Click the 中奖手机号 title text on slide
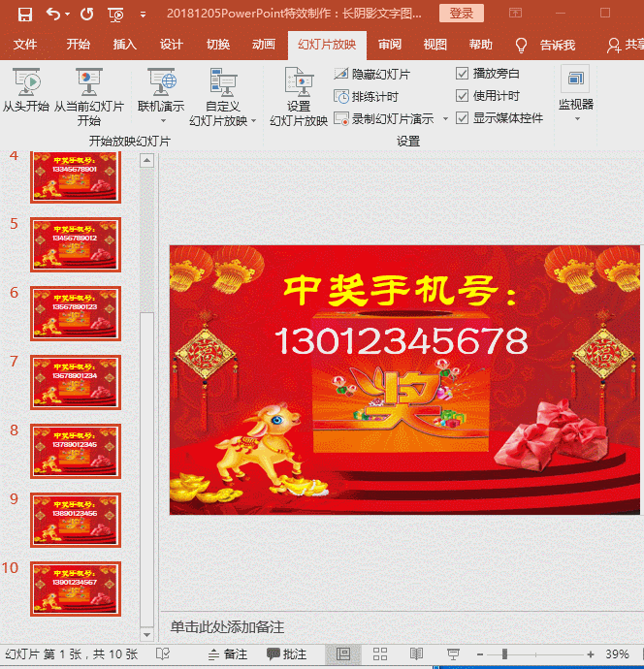This screenshot has width=644, height=669. [400, 290]
